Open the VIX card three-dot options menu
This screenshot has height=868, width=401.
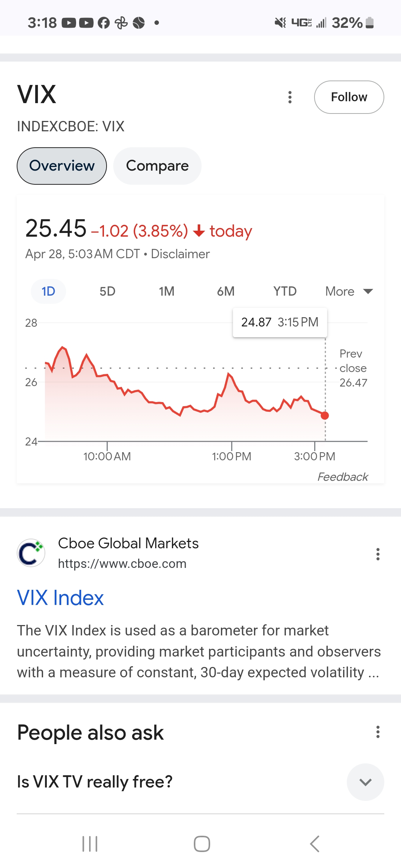(290, 97)
